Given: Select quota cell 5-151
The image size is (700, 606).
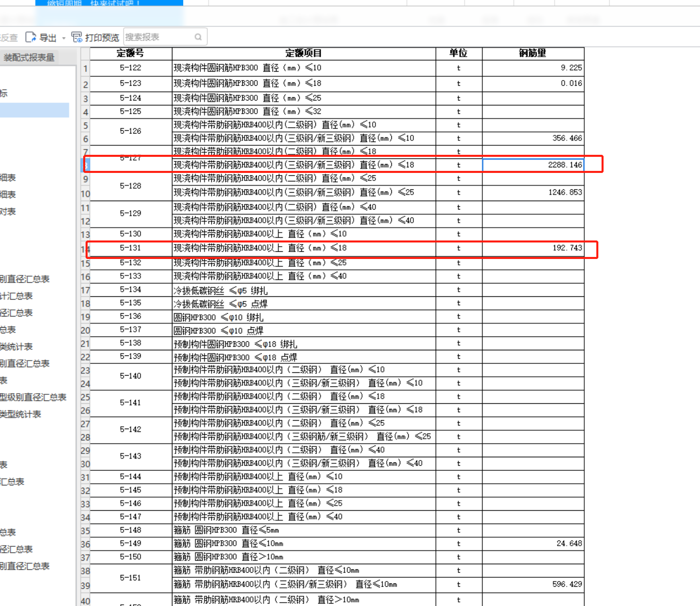Looking at the screenshot, I should [x=131, y=578].
